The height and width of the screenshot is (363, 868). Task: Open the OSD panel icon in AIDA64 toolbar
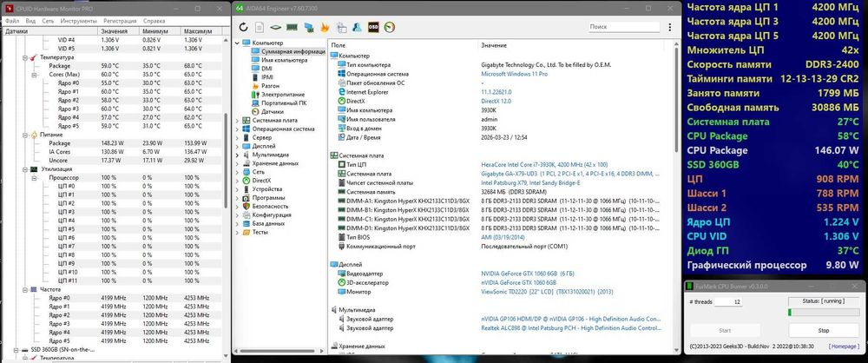click(x=373, y=27)
